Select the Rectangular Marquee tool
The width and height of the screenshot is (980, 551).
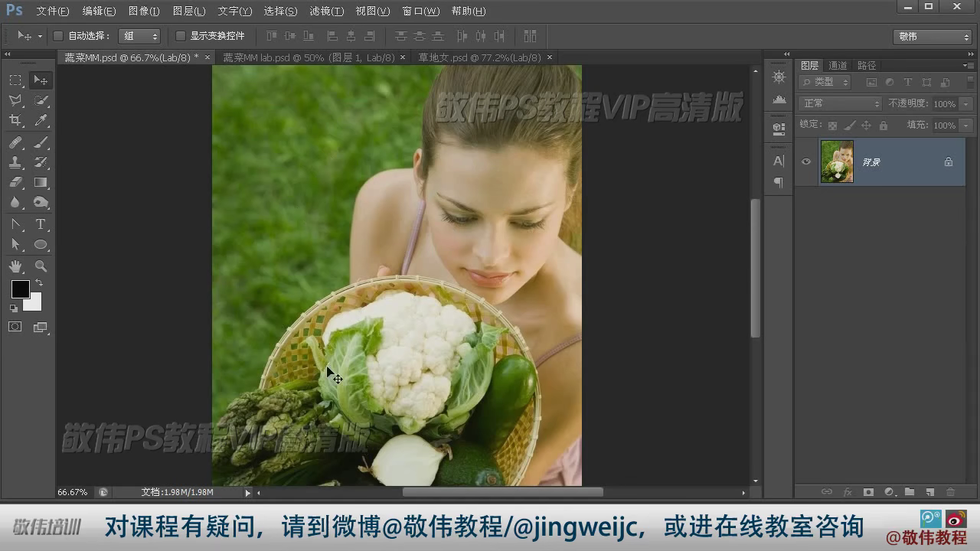click(x=15, y=80)
